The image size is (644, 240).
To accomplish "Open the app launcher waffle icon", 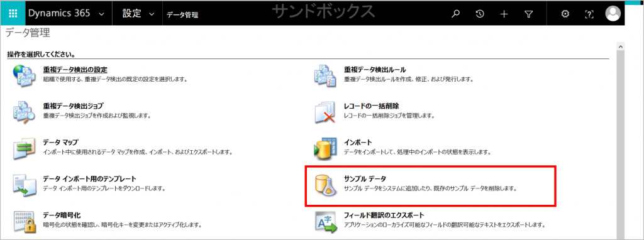I will [13, 13].
